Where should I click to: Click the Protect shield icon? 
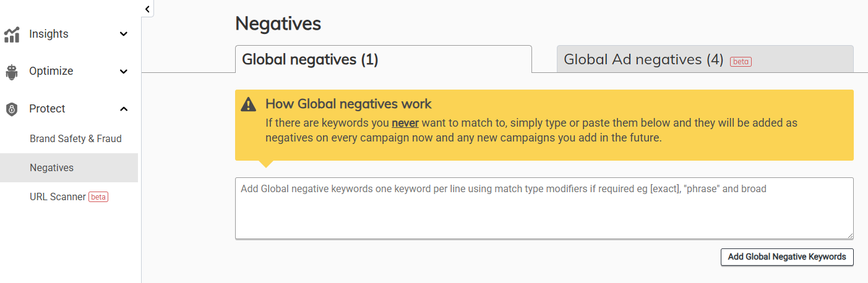pyautogui.click(x=12, y=109)
